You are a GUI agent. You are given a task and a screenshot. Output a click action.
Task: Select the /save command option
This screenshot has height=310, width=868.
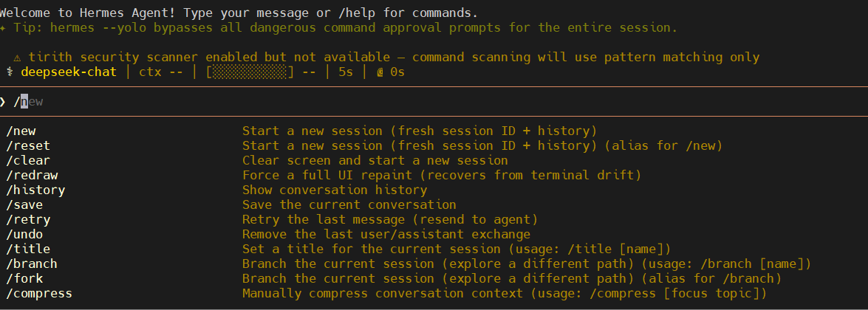pyautogui.click(x=24, y=204)
